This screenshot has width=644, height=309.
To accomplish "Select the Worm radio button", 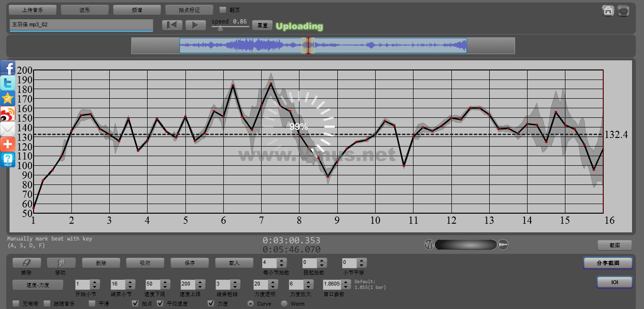I will 284,303.
